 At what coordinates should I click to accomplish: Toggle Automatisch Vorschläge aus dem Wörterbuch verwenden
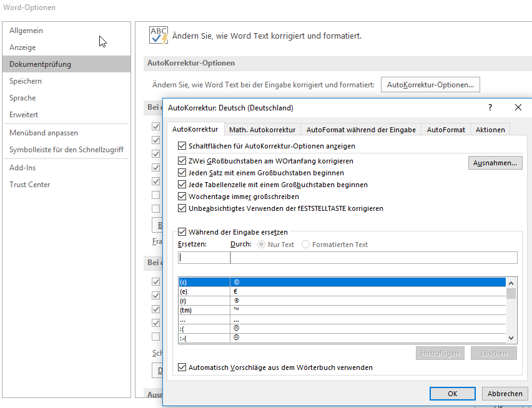[182, 367]
